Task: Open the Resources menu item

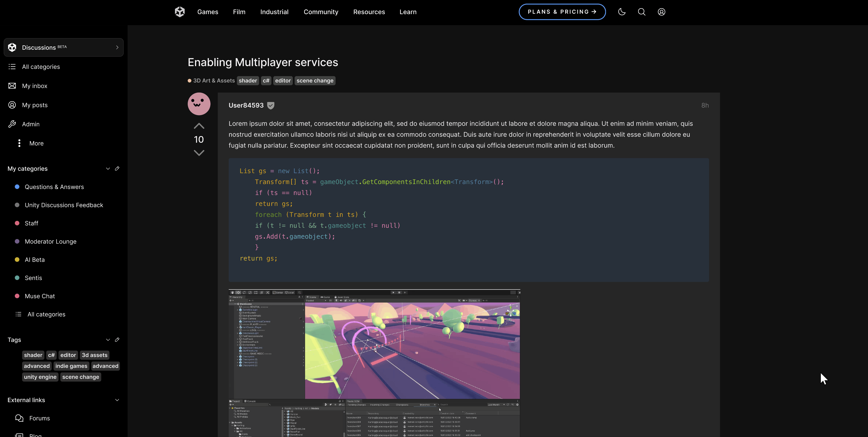Action: tap(369, 12)
